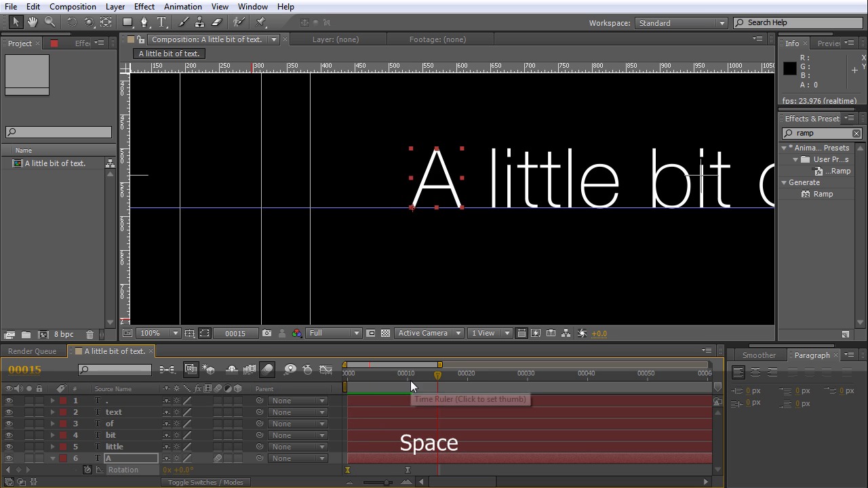The width and height of the screenshot is (868, 488).
Task: Open the Graph Editor in the timeline
Action: pos(325,369)
